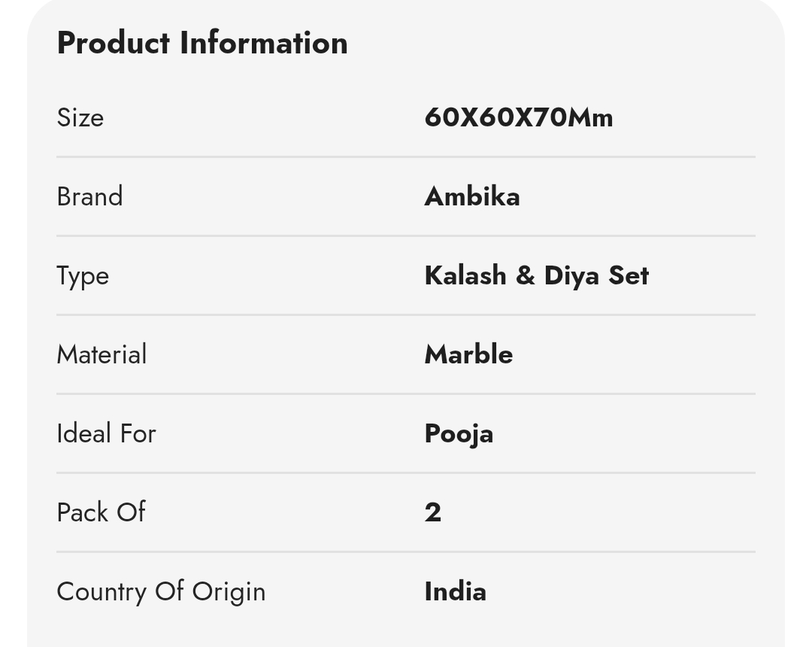This screenshot has height=647, width=812.
Task: Click the divider between Material and Ideal For
Action: click(406, 393)
